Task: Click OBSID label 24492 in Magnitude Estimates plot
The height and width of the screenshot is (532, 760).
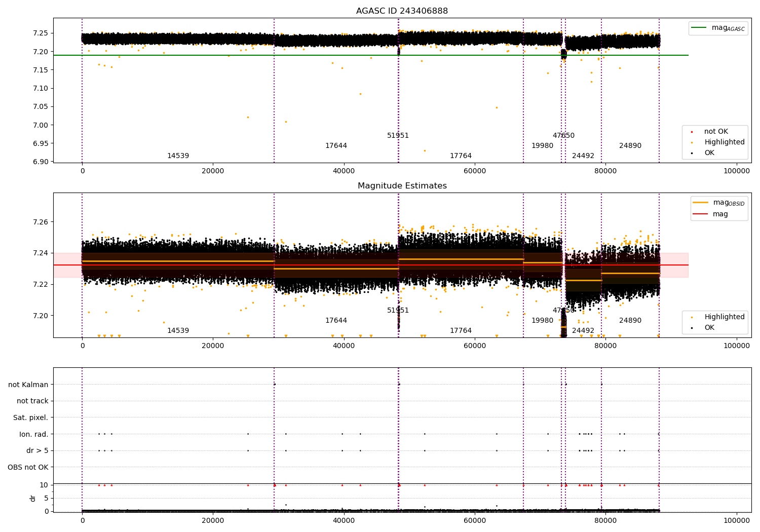Action: pos(583,331)
